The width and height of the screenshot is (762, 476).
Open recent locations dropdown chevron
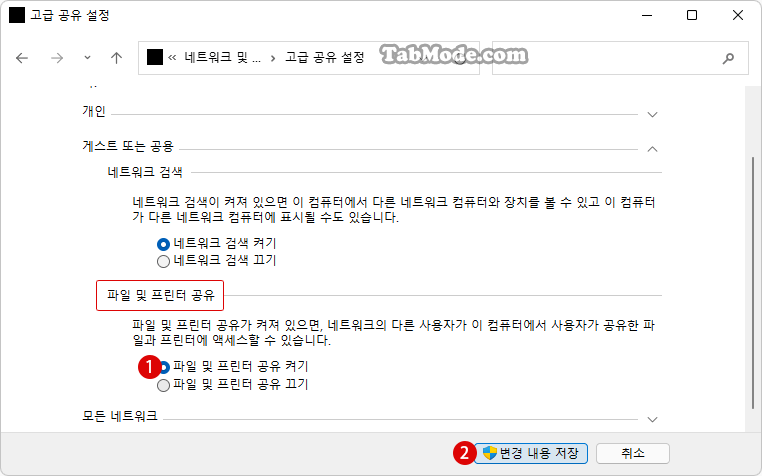pos(87,58)
